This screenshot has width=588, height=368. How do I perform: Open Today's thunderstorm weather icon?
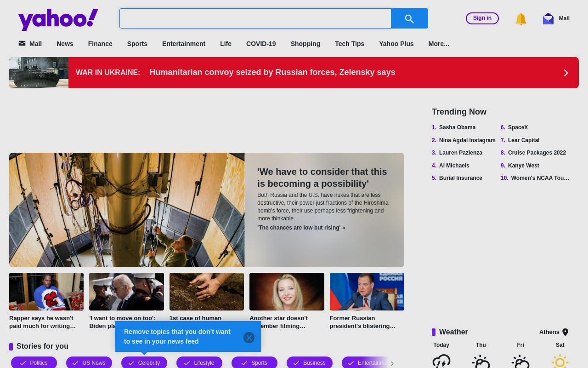441,362
